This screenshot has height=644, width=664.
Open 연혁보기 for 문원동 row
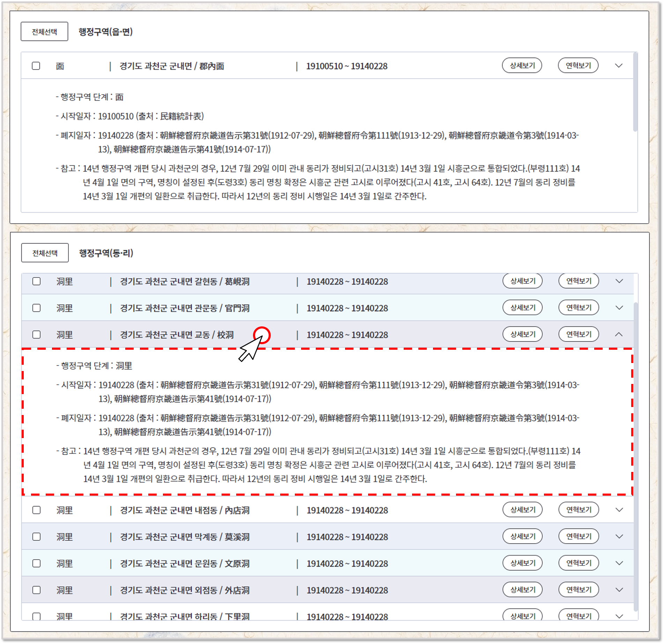pyautogui.click(x=579, y=563)
